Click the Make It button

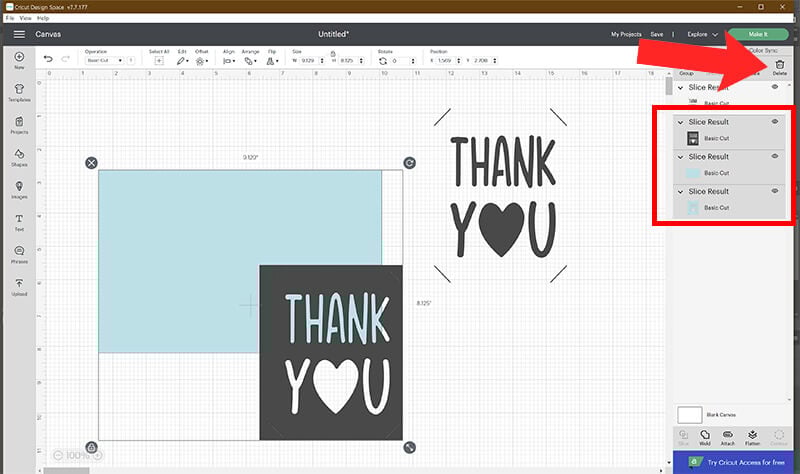pos(758,34)
